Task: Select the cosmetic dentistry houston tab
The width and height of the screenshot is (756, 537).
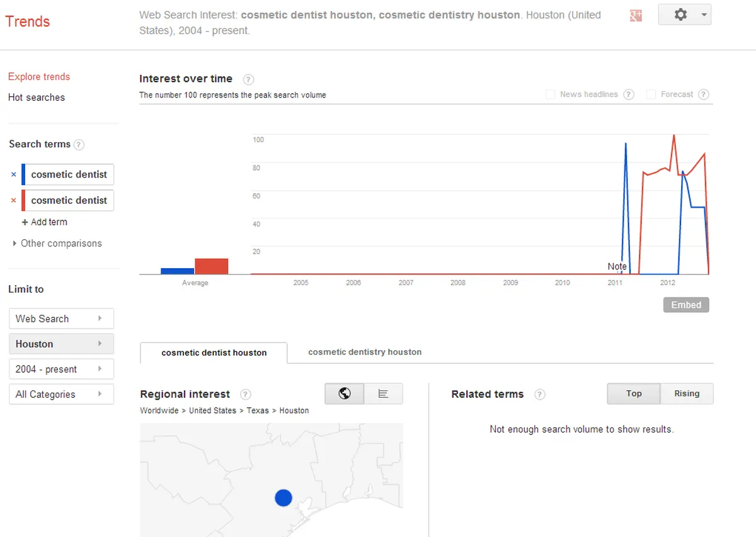Action: coord(365,352)
